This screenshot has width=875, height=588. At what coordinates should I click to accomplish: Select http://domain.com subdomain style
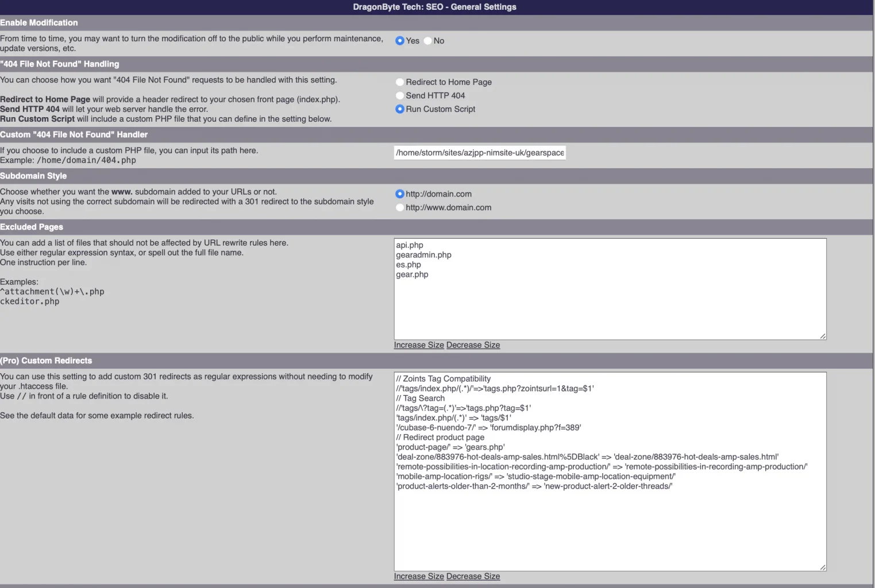pyautogui.click(x=400, y=194)
